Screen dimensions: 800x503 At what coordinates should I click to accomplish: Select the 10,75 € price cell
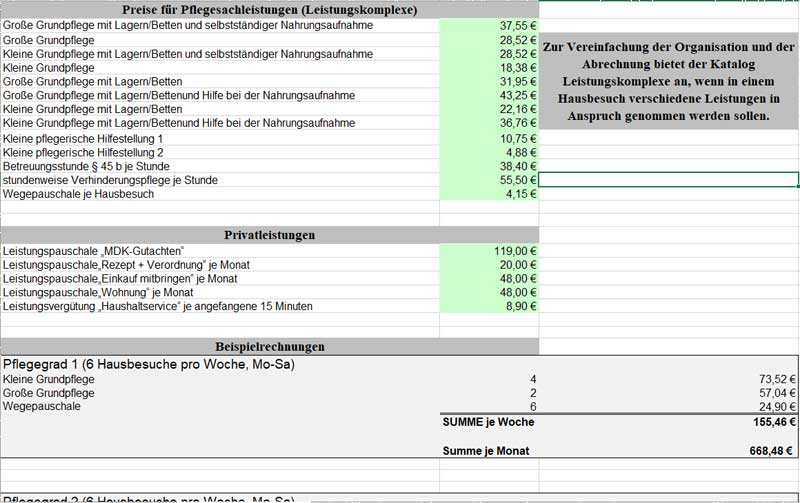tap(489, 139)
